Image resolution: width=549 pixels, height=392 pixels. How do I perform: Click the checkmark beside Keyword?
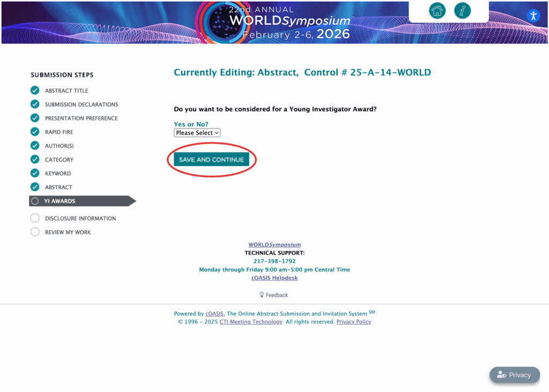point(35,173)
